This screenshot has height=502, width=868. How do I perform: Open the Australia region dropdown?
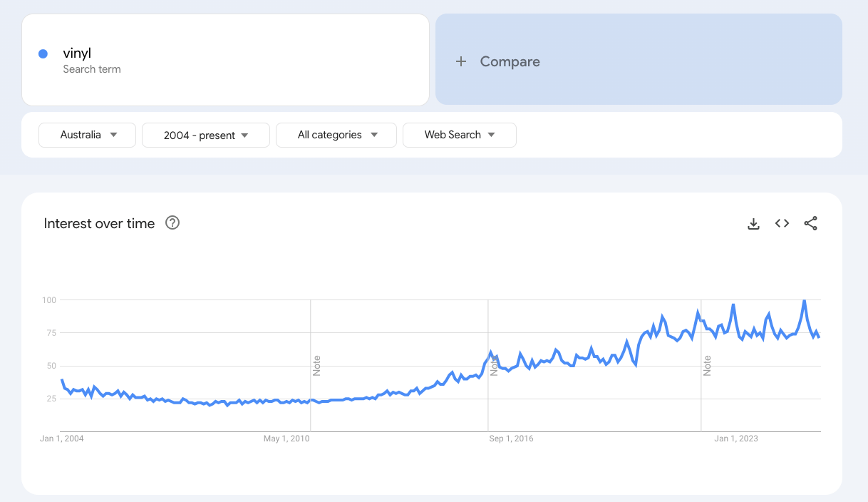coord(87,135)
